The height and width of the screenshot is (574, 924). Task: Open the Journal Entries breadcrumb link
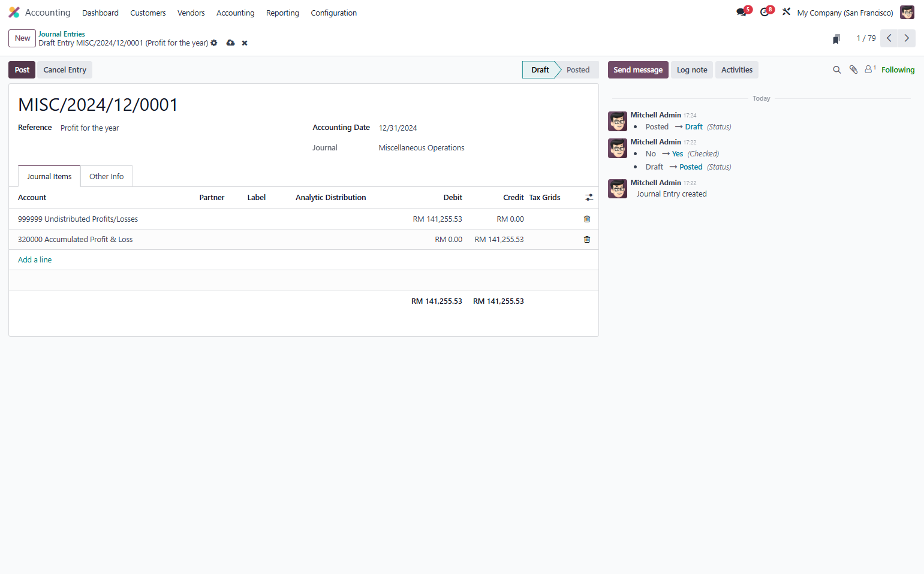pyautogui.click(x=62, y=34)
